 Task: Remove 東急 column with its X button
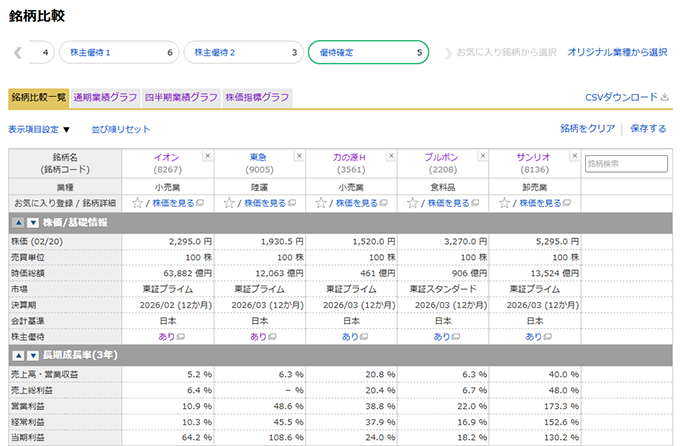pos(299,156)
